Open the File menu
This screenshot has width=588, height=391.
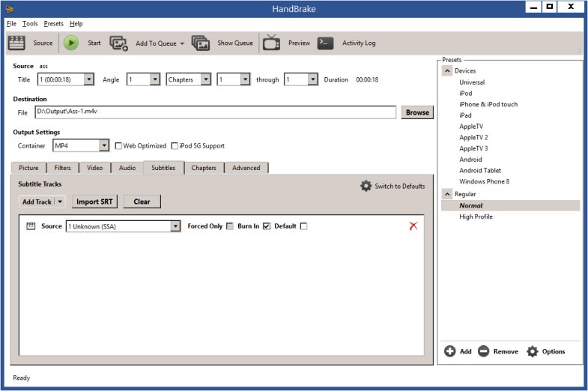coord(12,24)
